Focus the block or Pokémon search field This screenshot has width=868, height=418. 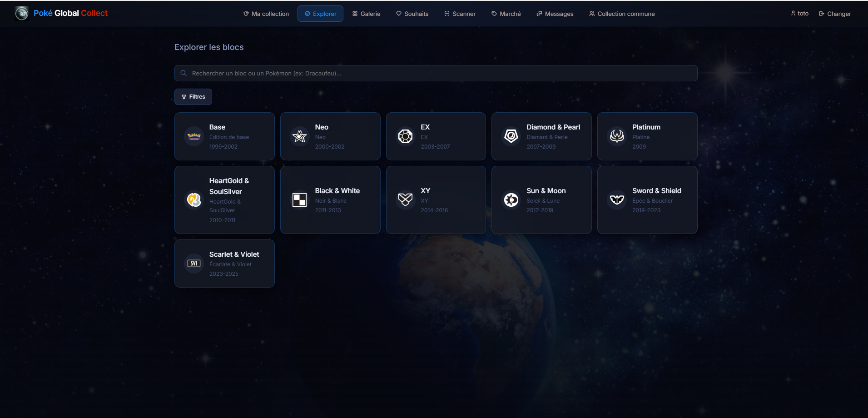point(436,73)
